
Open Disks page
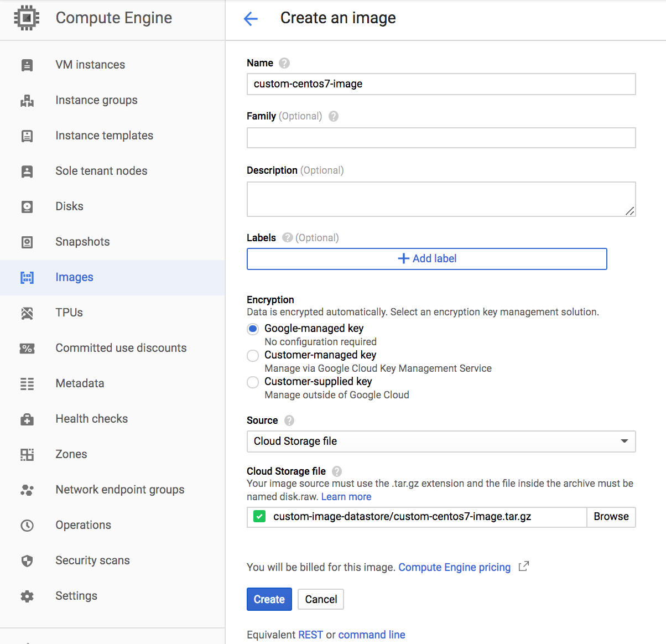[x=69, y=206]
